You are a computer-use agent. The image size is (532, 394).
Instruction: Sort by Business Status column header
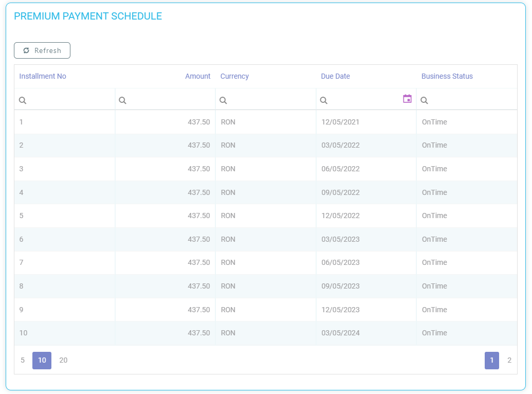point(447,76)
